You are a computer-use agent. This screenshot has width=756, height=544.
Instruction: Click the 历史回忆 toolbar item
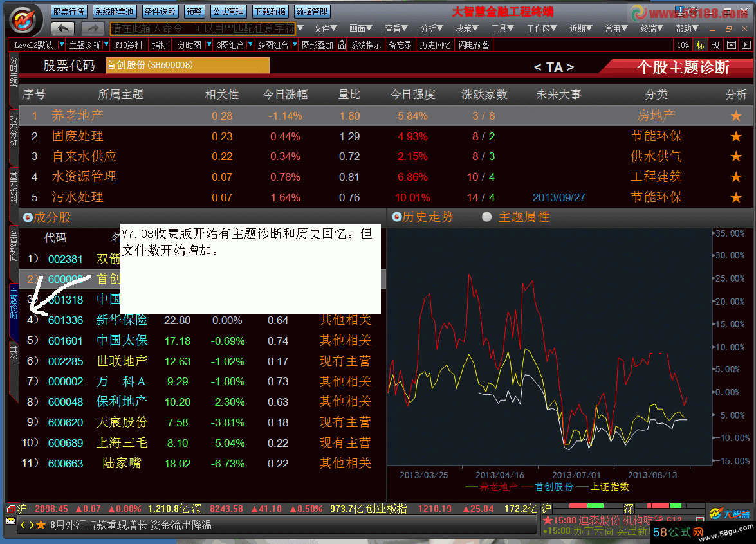pos(435,45)
